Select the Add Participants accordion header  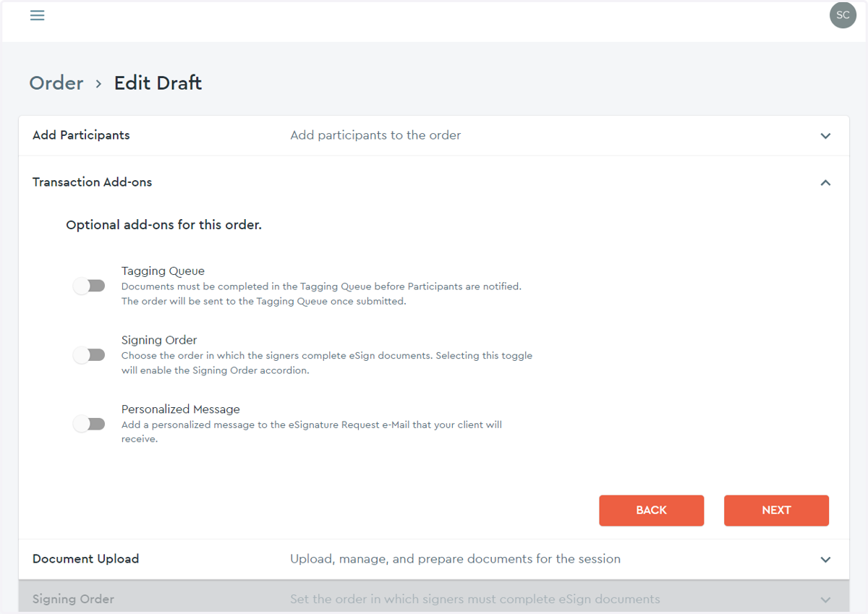(434, 136)
